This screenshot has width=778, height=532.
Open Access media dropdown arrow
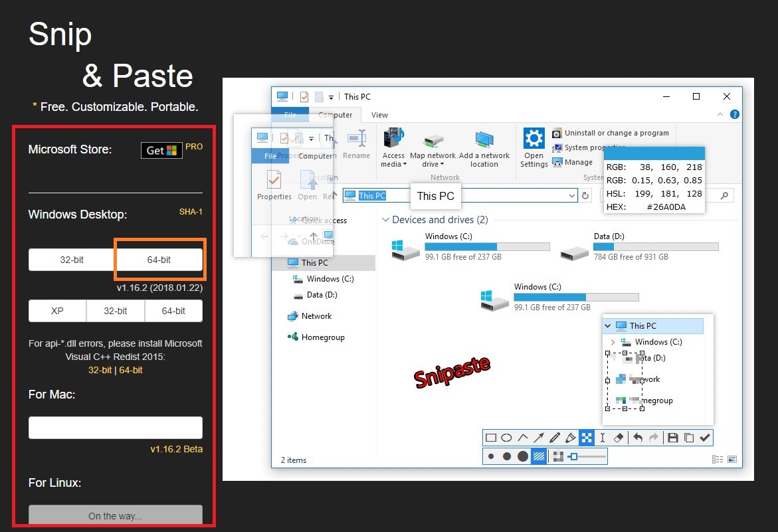click(405, 165)
